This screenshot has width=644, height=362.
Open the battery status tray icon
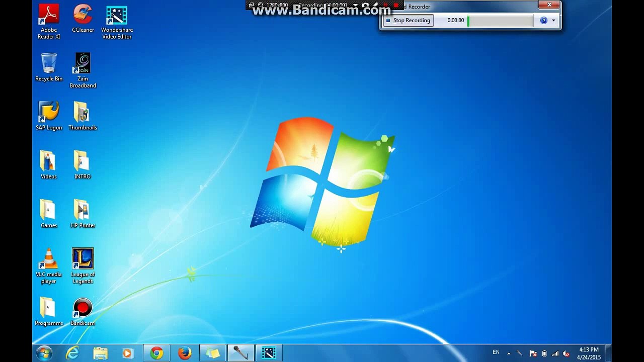pyautogui.click(x=544, y=353)
